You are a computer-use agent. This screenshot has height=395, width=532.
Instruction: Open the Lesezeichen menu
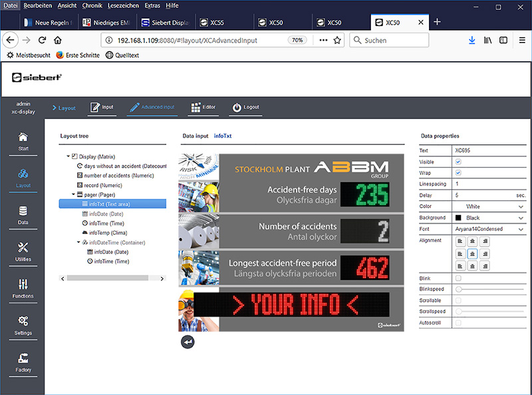(122, 5)
